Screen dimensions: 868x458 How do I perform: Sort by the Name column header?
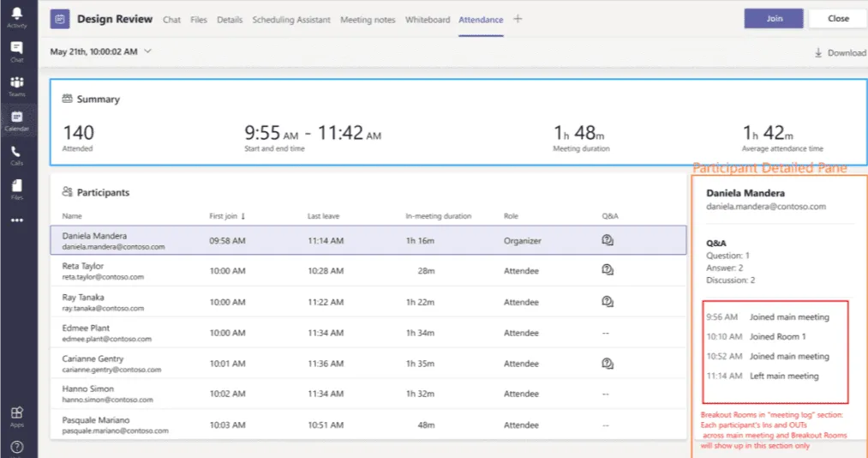coord(72,216)
